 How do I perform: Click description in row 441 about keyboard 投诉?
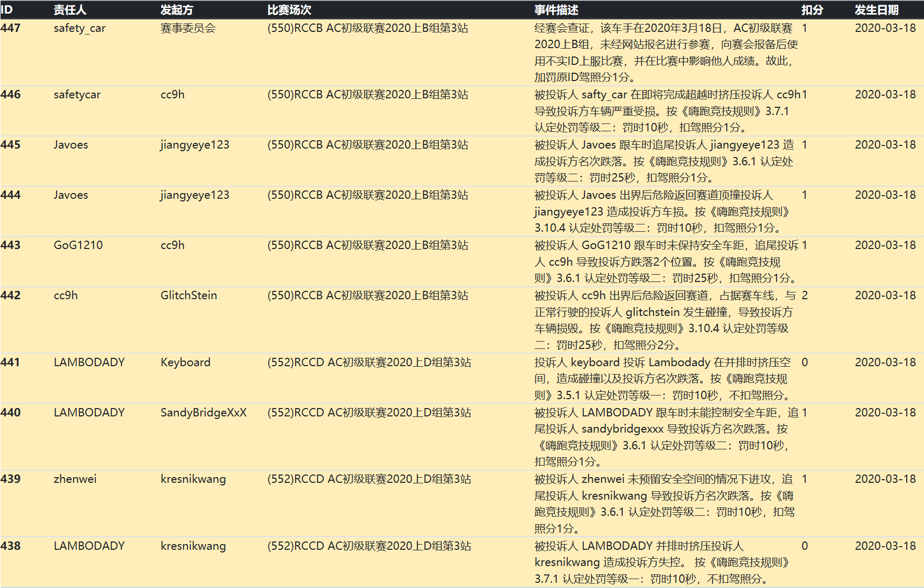(663, 379)
